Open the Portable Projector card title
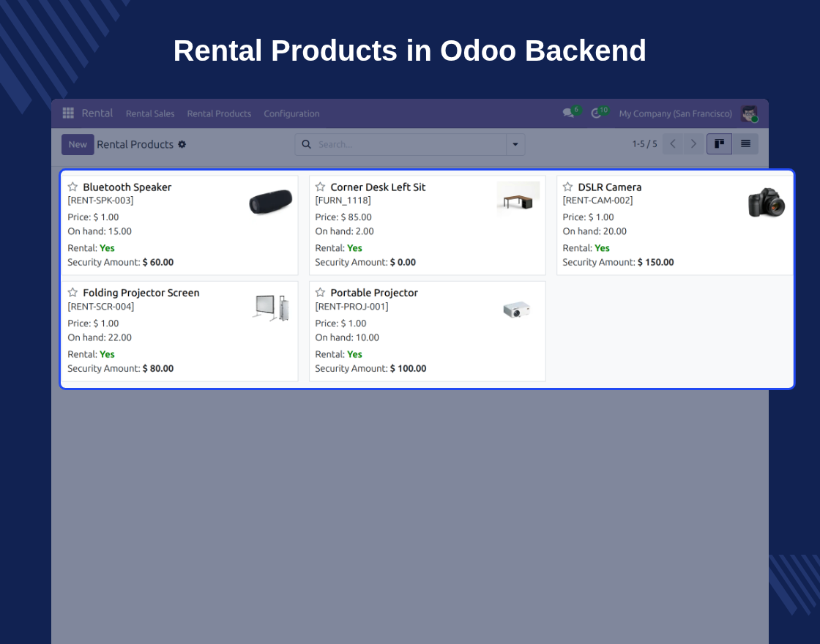The height and width of the screenshot is (644, 820). [374, 293]
